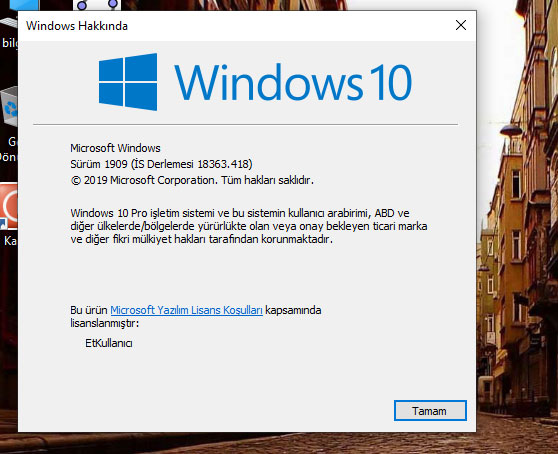
Task: Click the Ka shortcut label on desktop
Action: [x=10, y=241]
